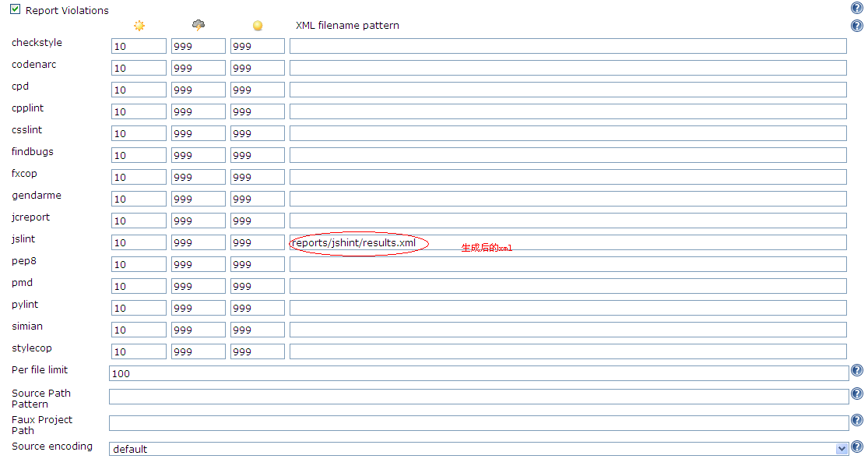Screen dimensions: 868x459
Task: Click the jcreport stormy threshold field
Action: [199, 221]
